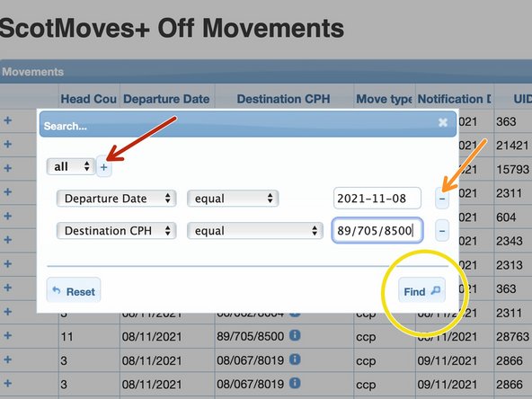
Task: Expand the row with UID 15793
Action: point(8,168)
